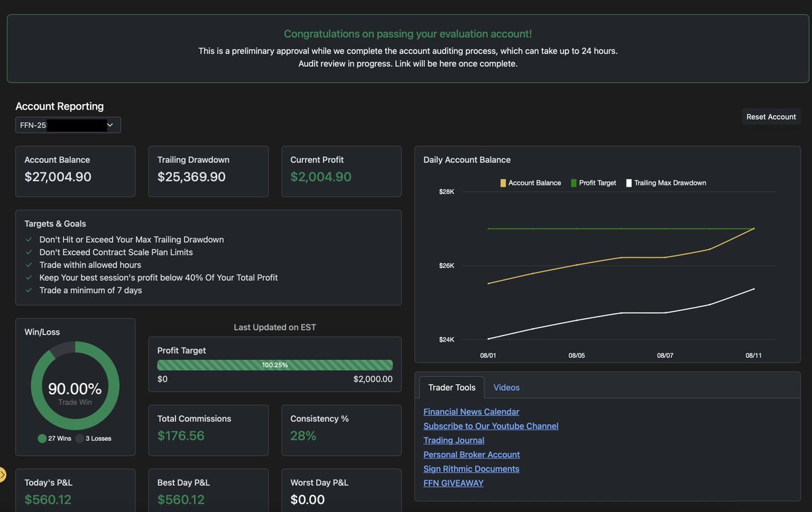
Task: Open the Financial News Calendar link
Action: click(471, 411)
